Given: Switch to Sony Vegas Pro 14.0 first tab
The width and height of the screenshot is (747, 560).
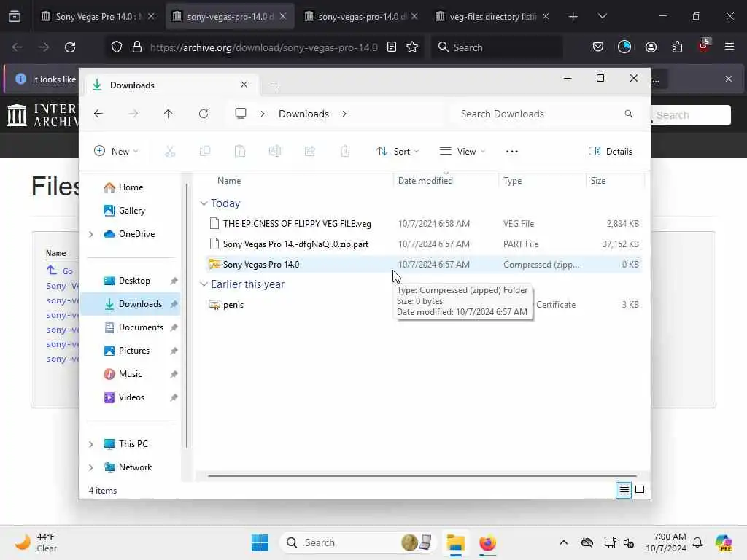Looking at the screenshot, I should (x=98, y=17).
